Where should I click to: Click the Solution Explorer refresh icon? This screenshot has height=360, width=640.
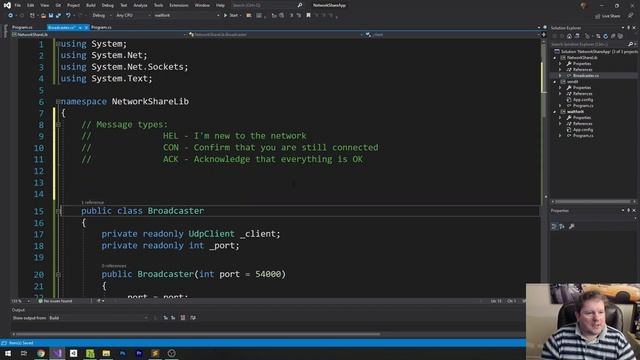pyautogui.click(x=605, y=36)
